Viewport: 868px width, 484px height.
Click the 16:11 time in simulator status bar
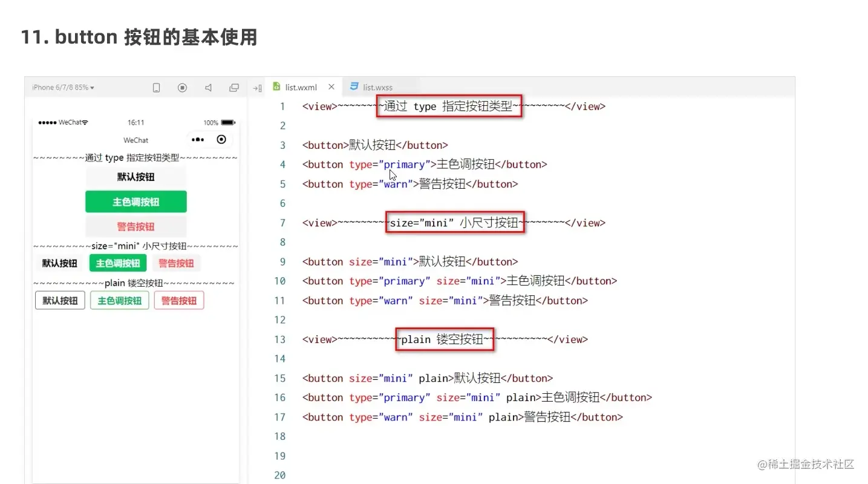coord(136,123)
